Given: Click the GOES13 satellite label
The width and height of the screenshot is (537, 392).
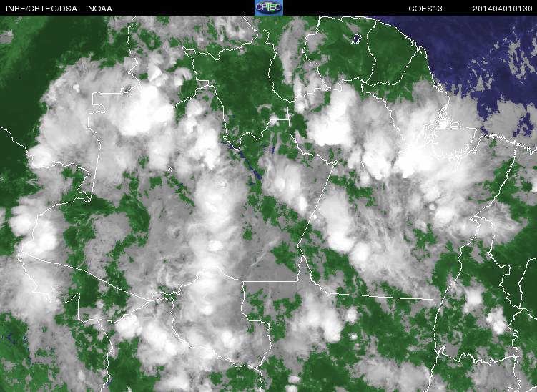Looking at the screenshot, I should (x=425, y=9).
